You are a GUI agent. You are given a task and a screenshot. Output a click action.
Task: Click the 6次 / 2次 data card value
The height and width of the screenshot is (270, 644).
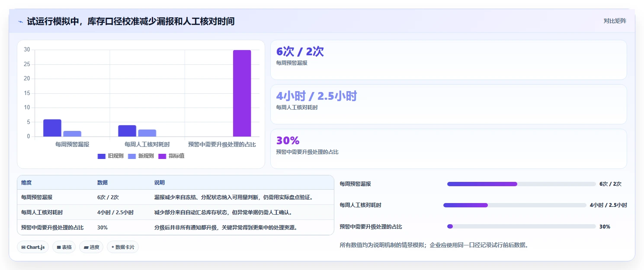coord(300,51)
